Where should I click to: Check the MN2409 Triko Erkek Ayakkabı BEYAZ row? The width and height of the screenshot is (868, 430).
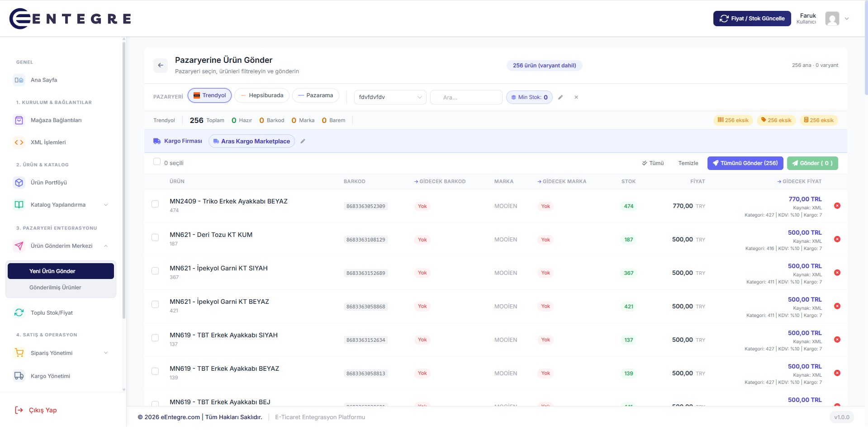coord(155,204)
